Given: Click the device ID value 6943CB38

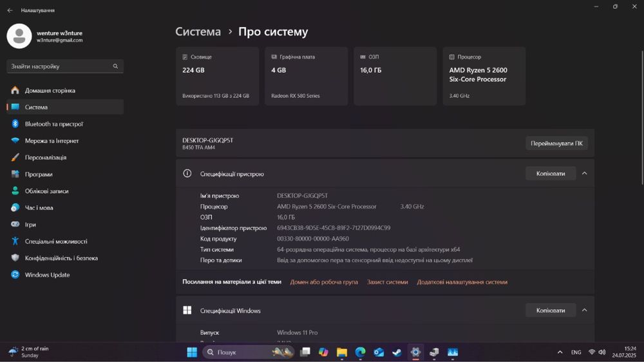Looking at the screenshot, I should click(334, 228).
